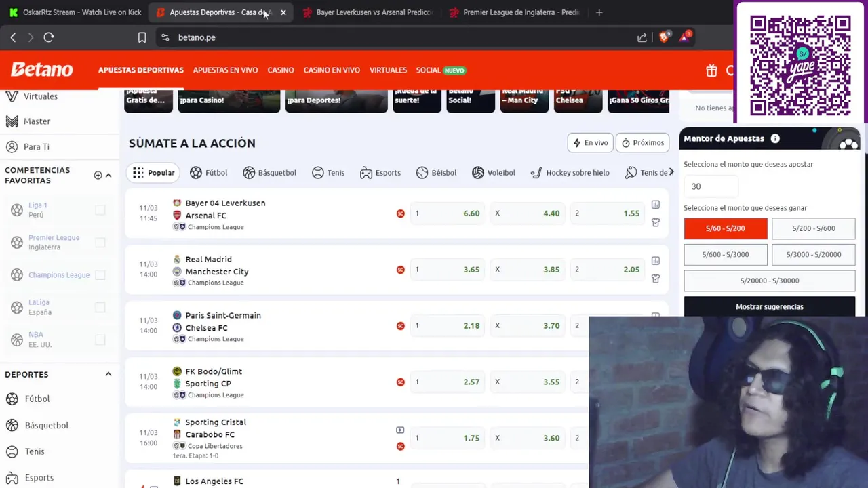Select the S/200 - S/600 winnings option

[x=814, y=228]
